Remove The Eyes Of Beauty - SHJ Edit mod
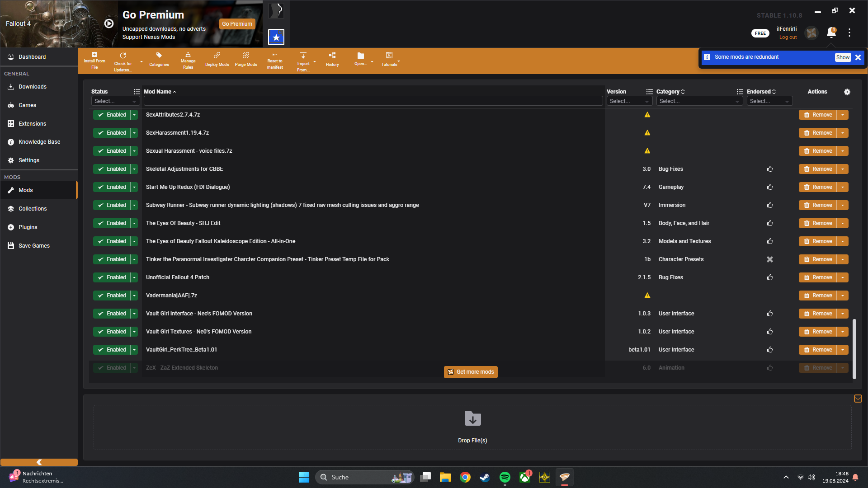This screenshot has height=488, width=868. [x=818, y=223]
